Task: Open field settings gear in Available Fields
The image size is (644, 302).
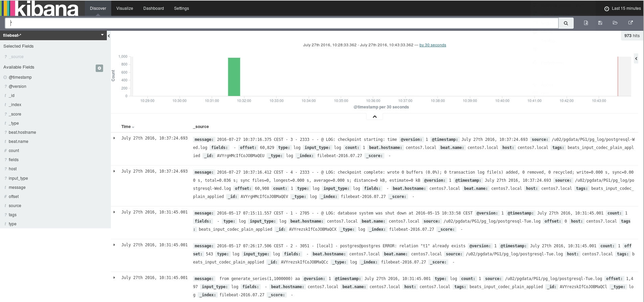Action: coord(99,68)
